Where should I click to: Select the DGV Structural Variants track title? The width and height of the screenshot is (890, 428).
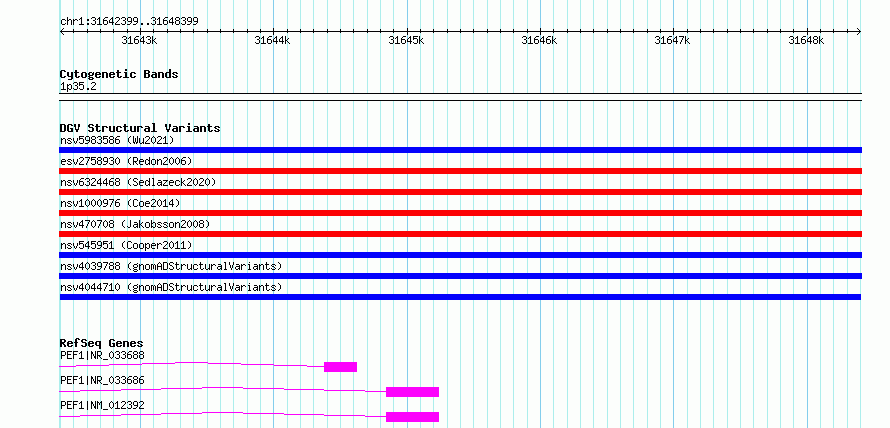pos(140,128)
